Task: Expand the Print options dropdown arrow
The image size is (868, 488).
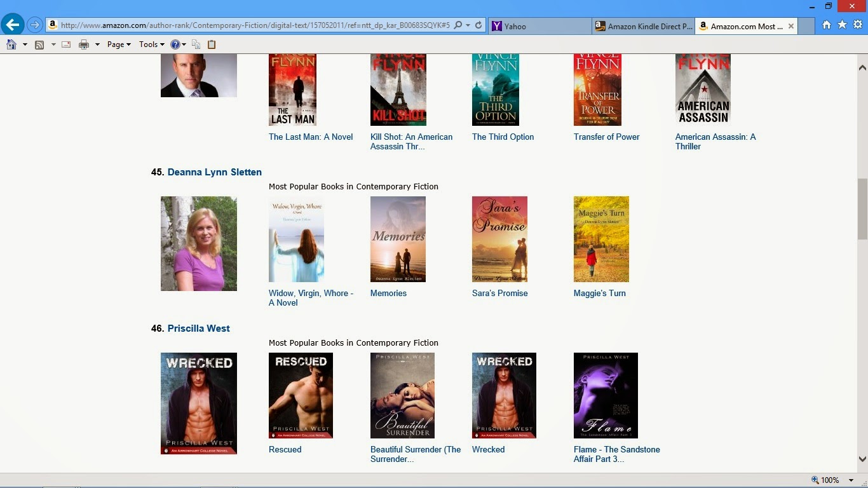Action: click(x=97, y=44)
